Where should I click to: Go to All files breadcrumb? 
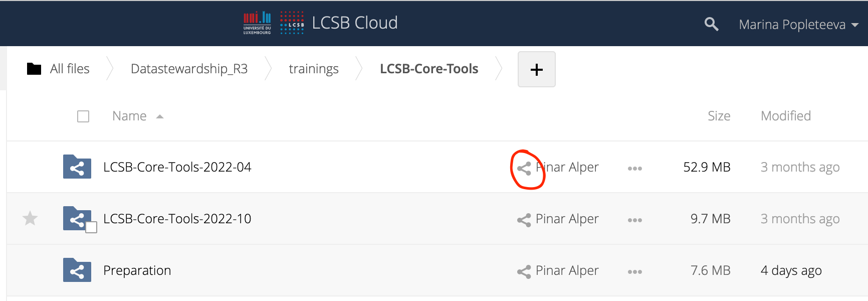[69, 69]
